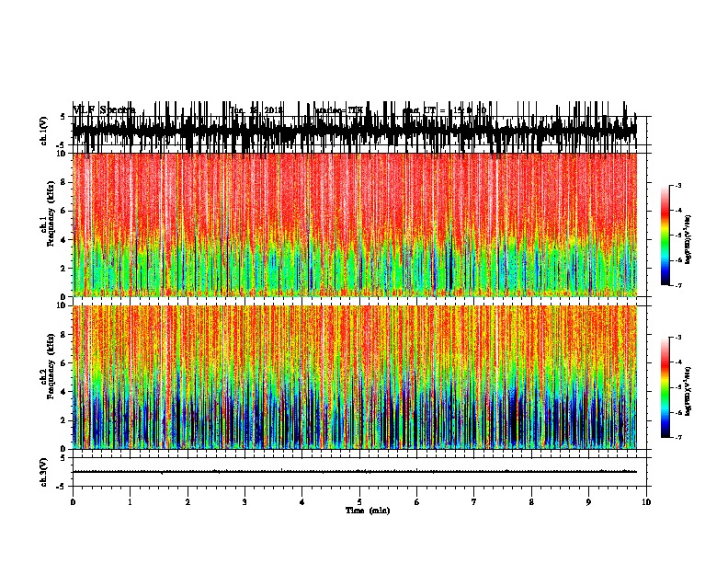Viewport: 728px width, 563px height.
Task: Click the ch.1 spectrogram panel
Action: coord(355,224)
